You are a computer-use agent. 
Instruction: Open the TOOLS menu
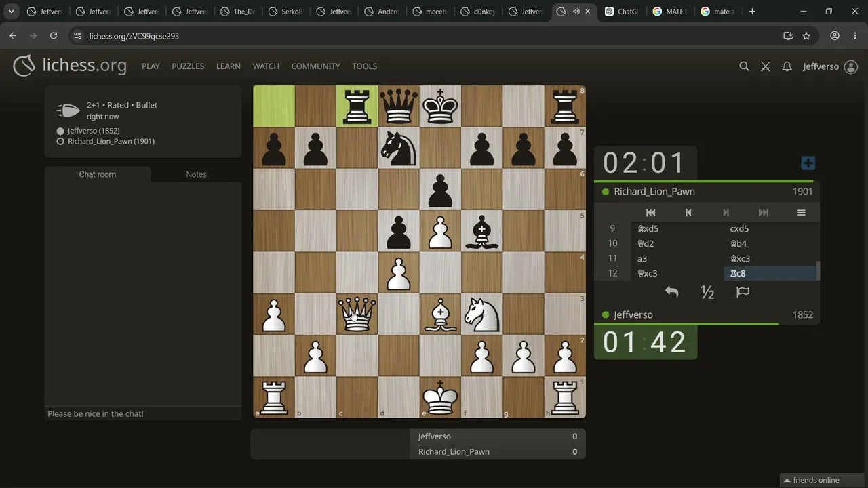click(x=364, y=66)
